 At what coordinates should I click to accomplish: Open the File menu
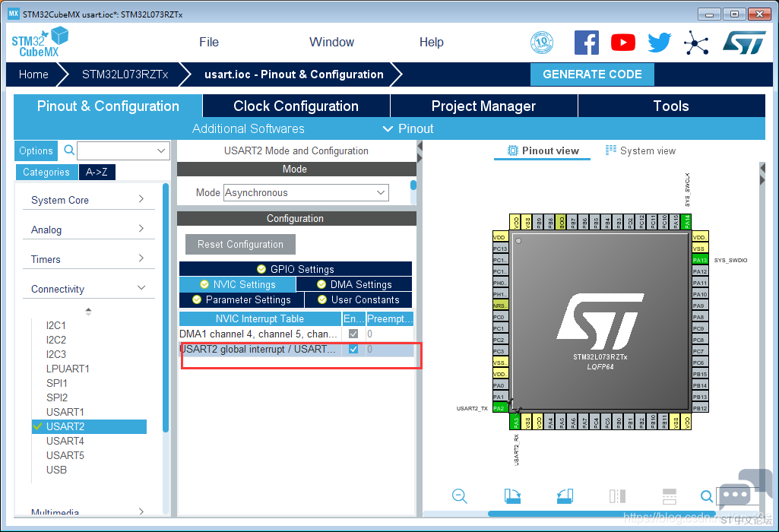(209, 43)
